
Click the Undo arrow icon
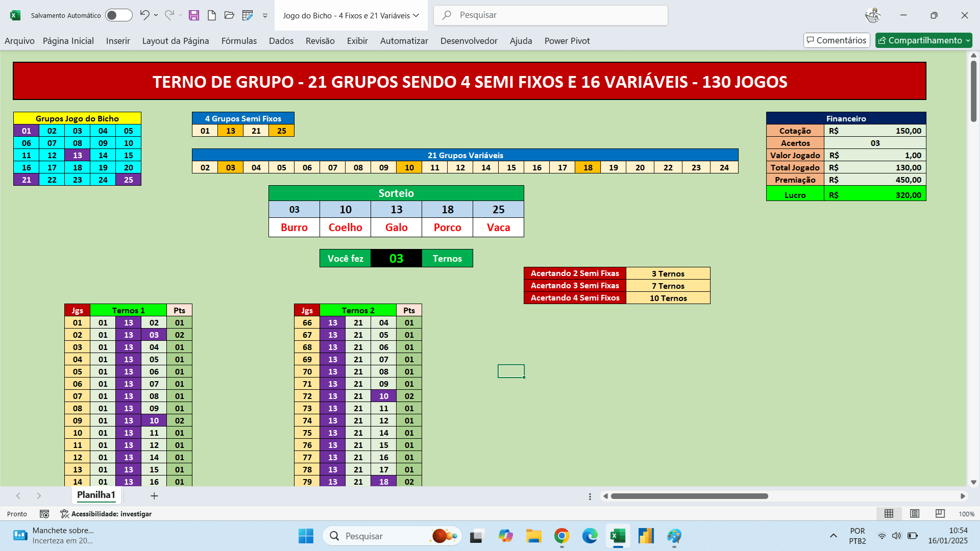coord(144,15)
